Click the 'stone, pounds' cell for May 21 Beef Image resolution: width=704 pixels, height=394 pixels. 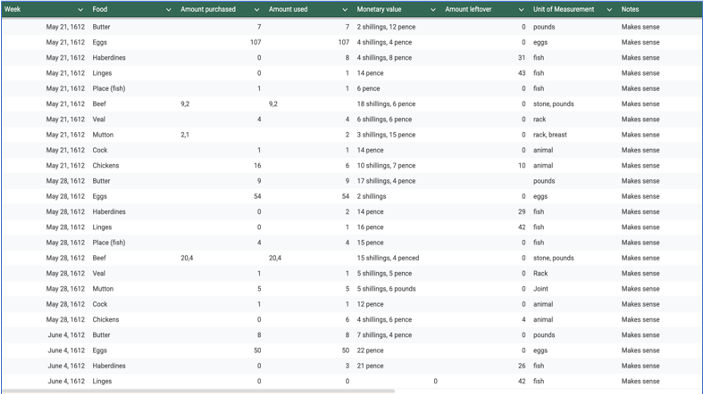click(554, 104)
